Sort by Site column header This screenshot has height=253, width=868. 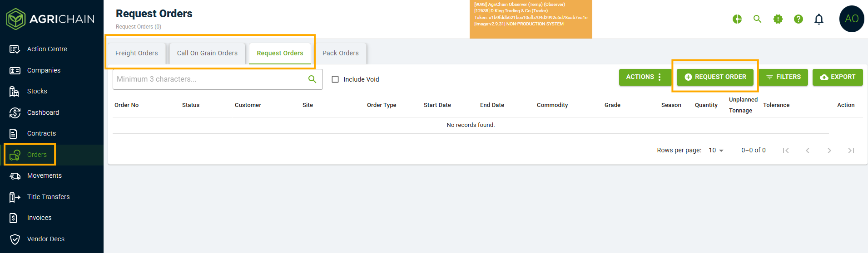[x=308, y=105]
